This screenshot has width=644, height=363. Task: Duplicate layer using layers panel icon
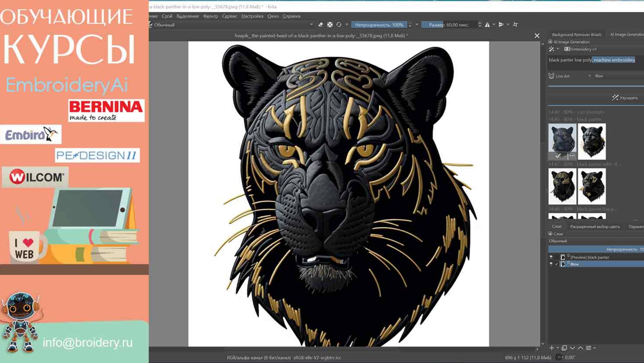(564, 348)
